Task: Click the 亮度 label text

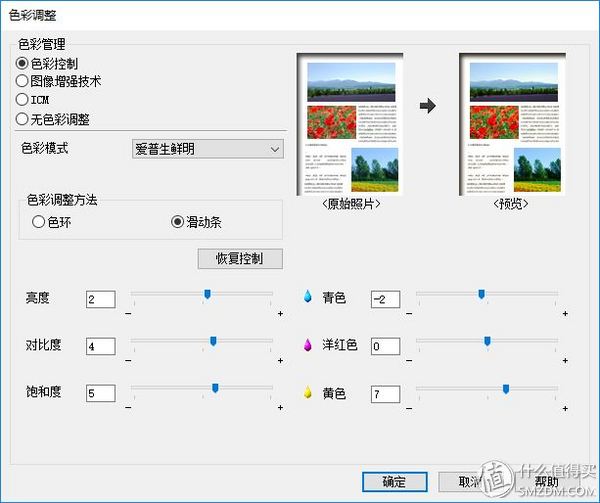Action: (38, 298)
